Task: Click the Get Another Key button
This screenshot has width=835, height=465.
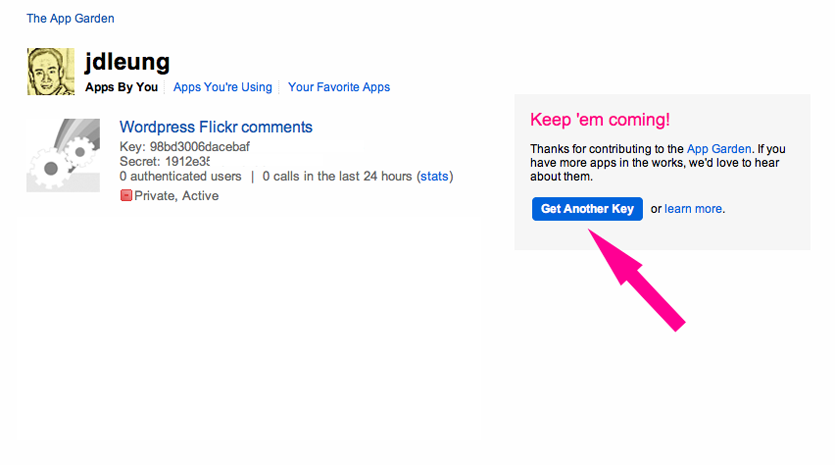Action: 587,209
